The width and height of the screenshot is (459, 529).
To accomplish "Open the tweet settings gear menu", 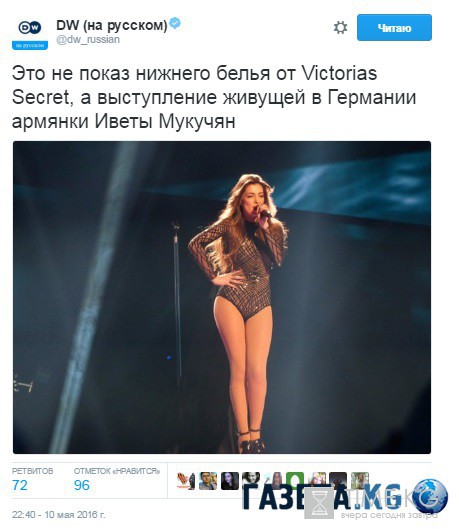I will (x=340, y=28).
